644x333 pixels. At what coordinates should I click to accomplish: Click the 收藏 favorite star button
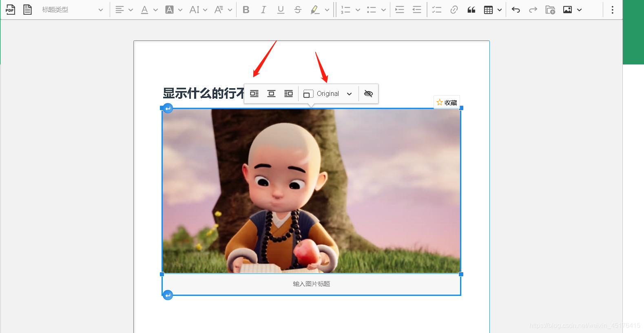[x=447, y=102]
